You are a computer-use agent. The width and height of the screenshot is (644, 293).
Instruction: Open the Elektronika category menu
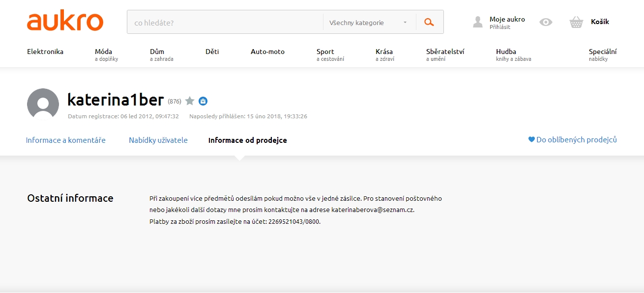(45, 52)
